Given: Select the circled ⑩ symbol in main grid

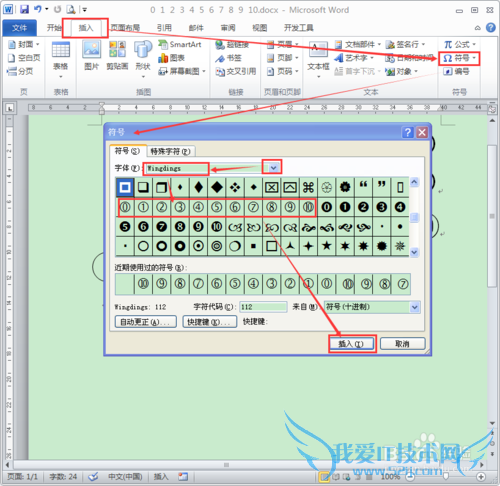Looking at the screenshot, I should pos(308,207).
